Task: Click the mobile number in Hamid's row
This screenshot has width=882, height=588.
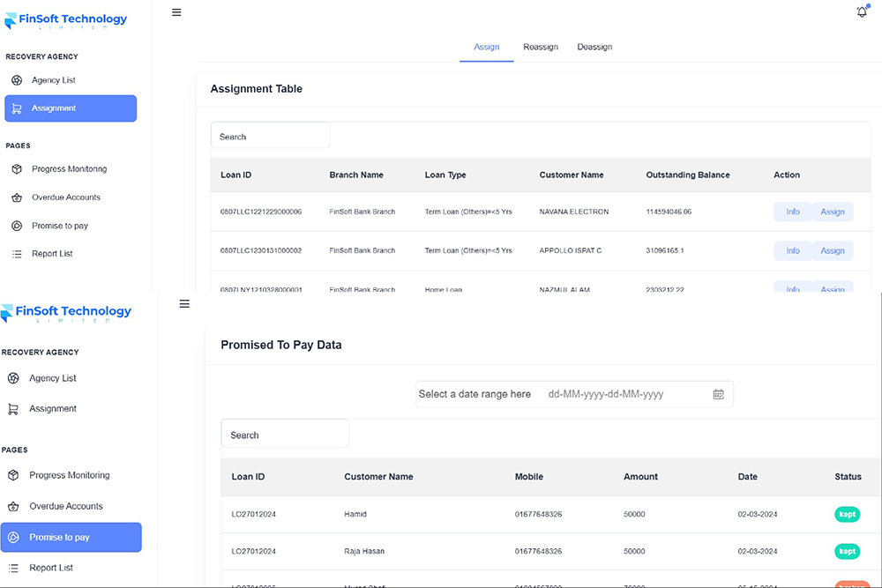Action: pos(538,514)
